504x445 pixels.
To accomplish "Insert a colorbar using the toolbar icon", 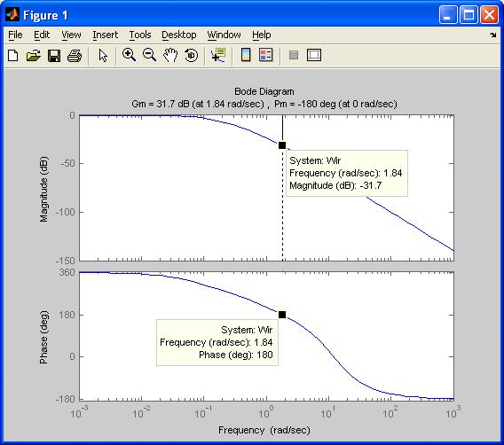I will pos(246,55).
